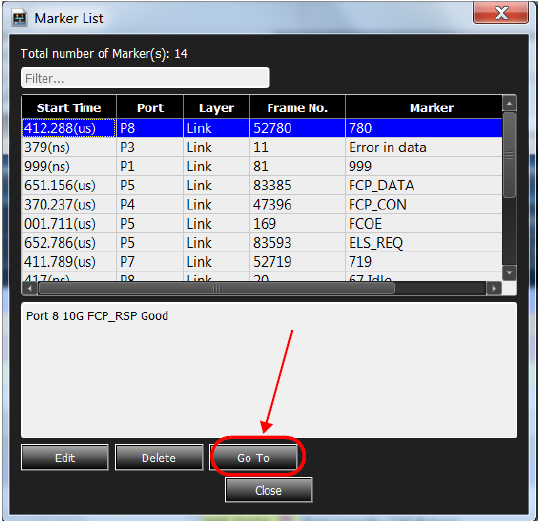Click the Close button
This screenshot has width=539, height=521.
pyautogui.click(x=268, y=490)
